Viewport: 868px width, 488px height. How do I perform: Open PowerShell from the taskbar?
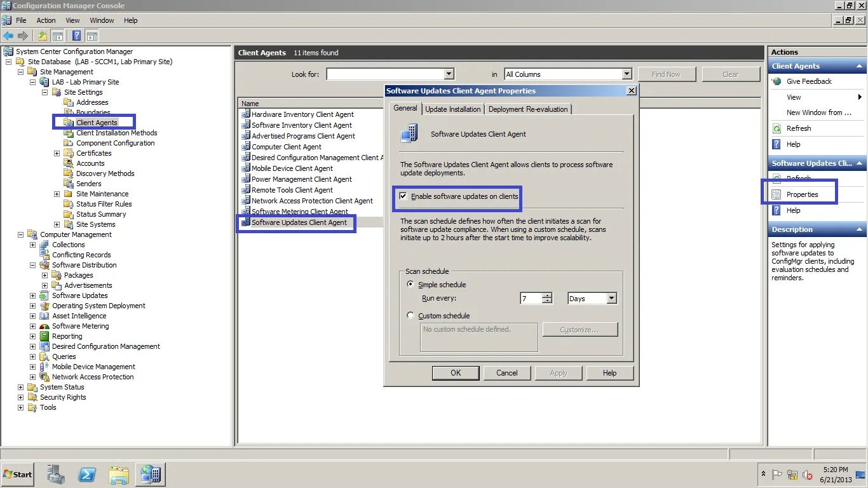[87, 475]
